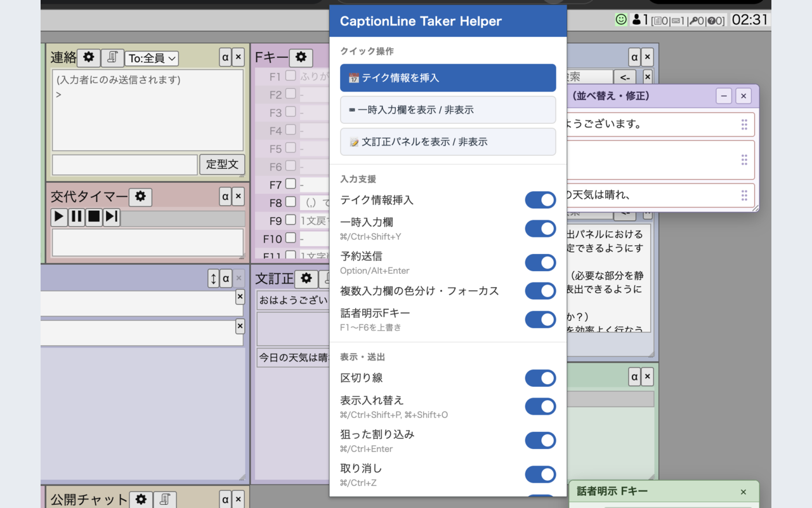Click テイク情報を挿入 button

click(x=448, y=77)
